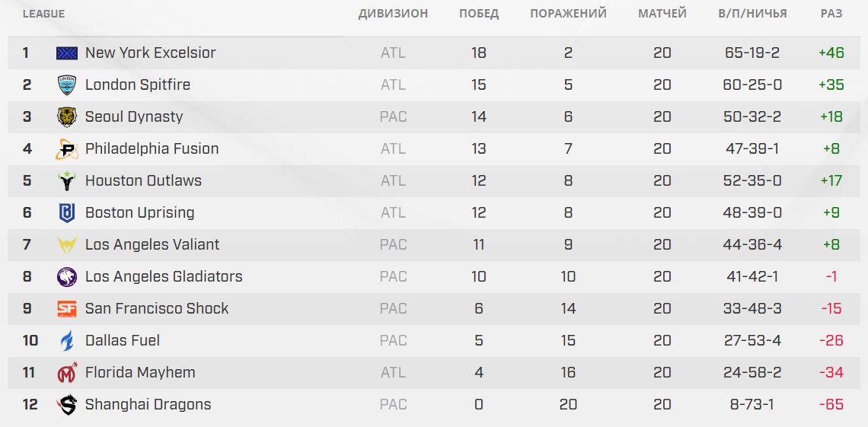Click the LEAGUE tab label
Screen dimensions: 868x427
pyautogui.click(x=43, y=14)
